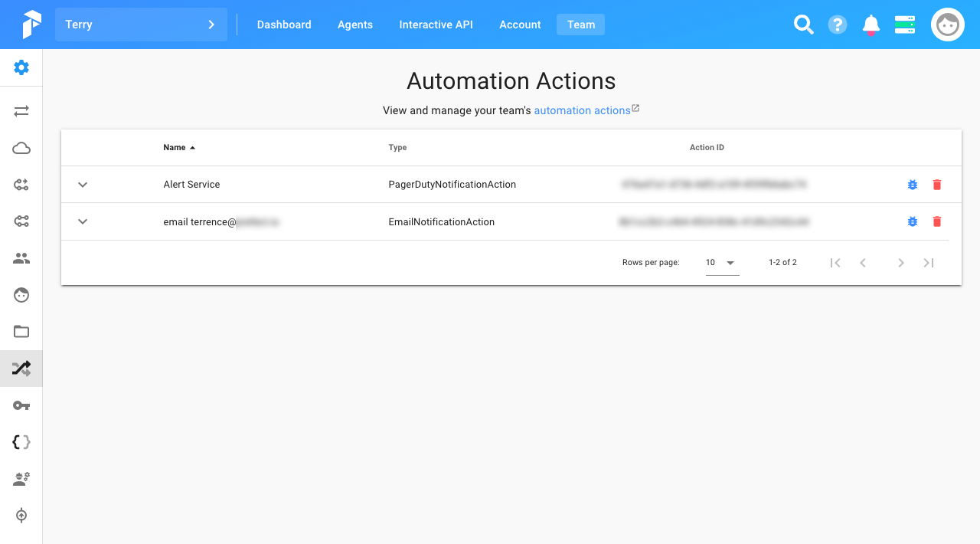Open the fourth sidebar connected-nodes icon

[21, 221]
